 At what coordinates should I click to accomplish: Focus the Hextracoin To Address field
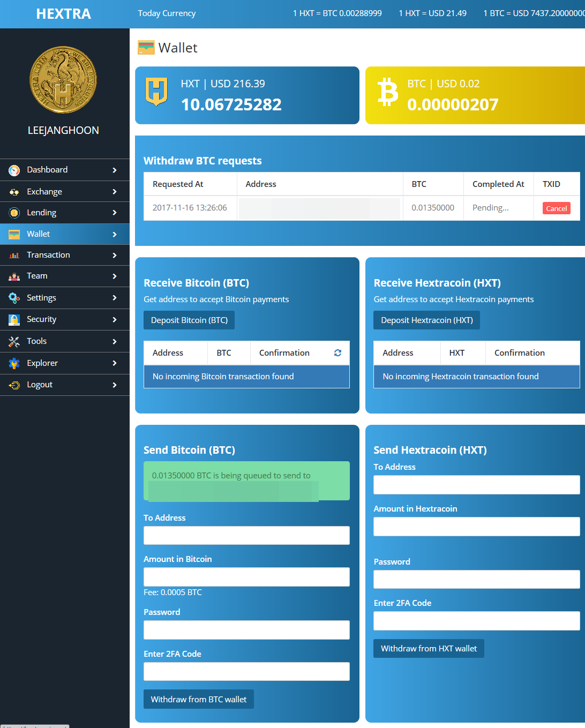coord(477,485)
